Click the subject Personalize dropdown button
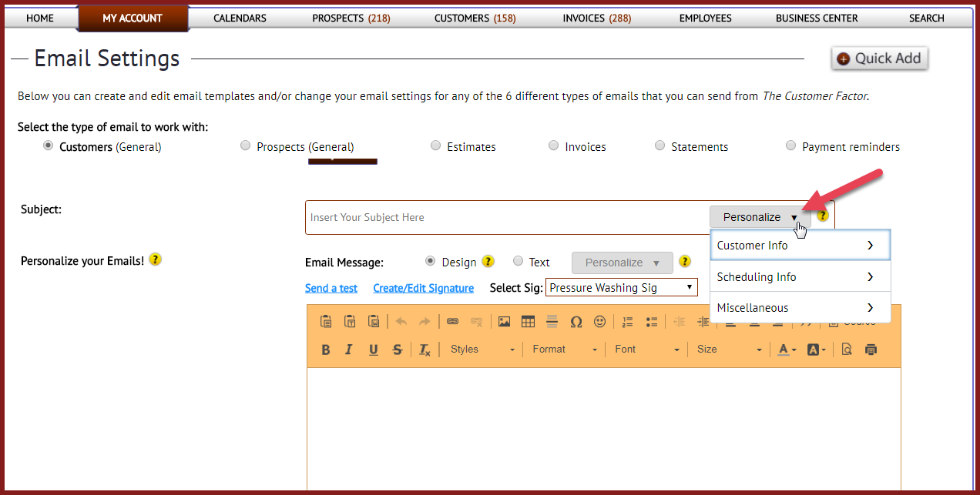This screenshot has width=980, height=495. [760, 217]
